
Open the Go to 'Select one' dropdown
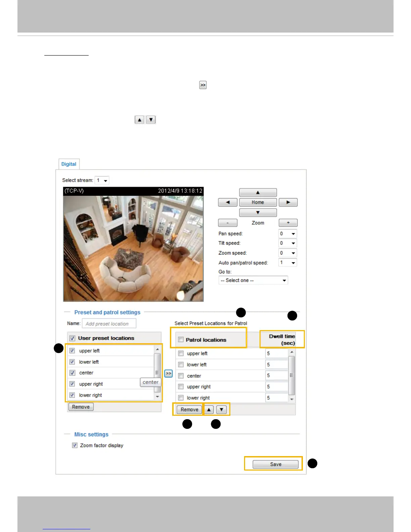253,280
